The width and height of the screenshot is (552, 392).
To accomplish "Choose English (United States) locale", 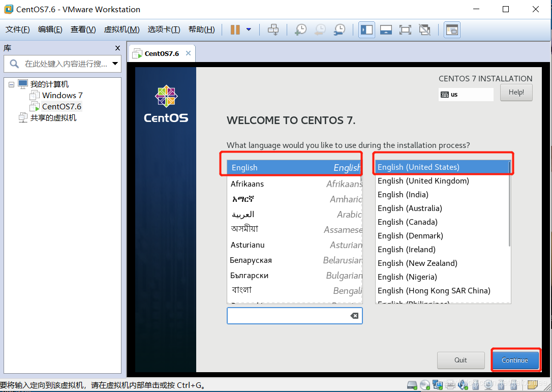I will (x=442, y=167).
